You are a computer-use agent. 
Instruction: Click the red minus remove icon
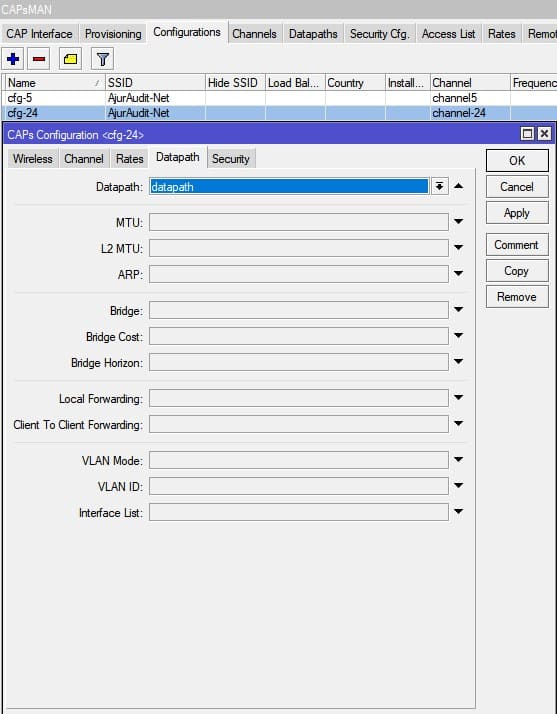click(x=39, y=59)
